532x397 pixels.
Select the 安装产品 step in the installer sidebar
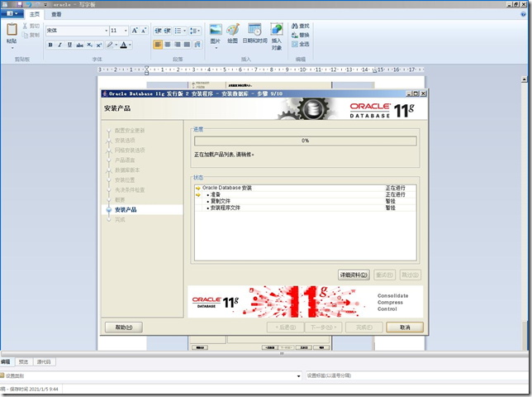click(126, 209)
